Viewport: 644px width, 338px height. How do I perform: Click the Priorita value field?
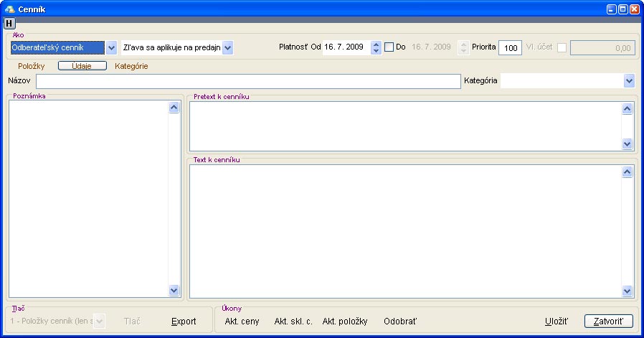tap(510, 48)
